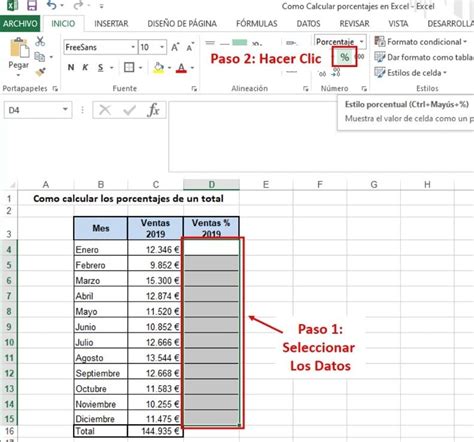Screen dimensions: 474x442
Task: Increase font size with the large A icon
Action: pos(175,47)
